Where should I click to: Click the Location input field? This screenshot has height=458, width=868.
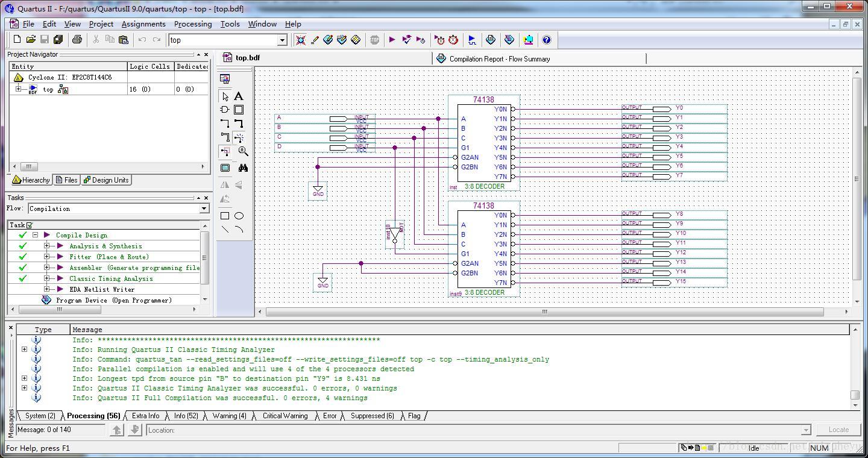[480, 430]
